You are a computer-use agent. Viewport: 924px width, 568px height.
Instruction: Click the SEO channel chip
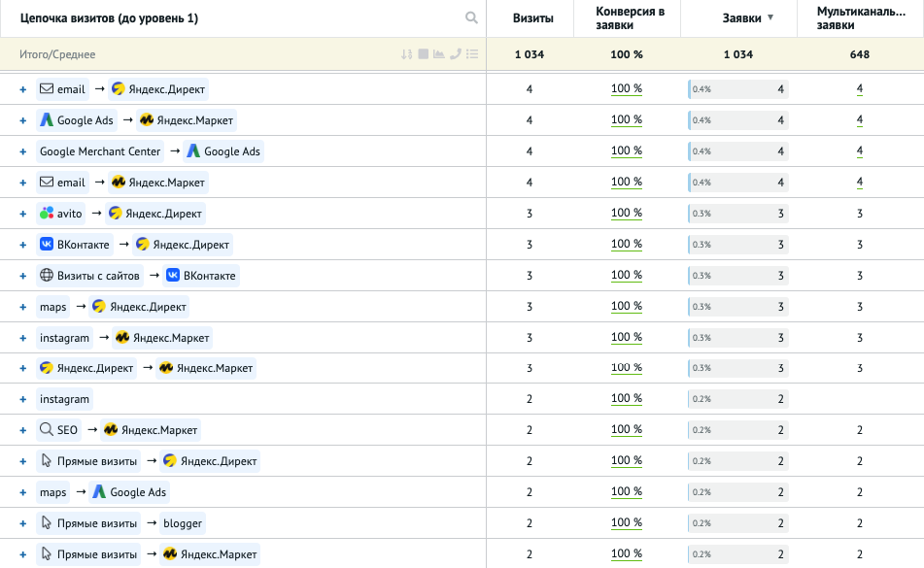point(59,430)
